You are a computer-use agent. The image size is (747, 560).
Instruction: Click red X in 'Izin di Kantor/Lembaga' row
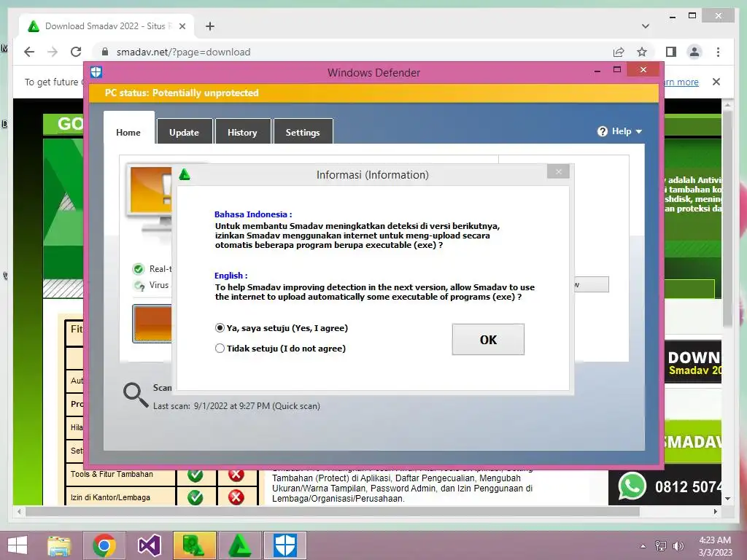pos(236,497)
